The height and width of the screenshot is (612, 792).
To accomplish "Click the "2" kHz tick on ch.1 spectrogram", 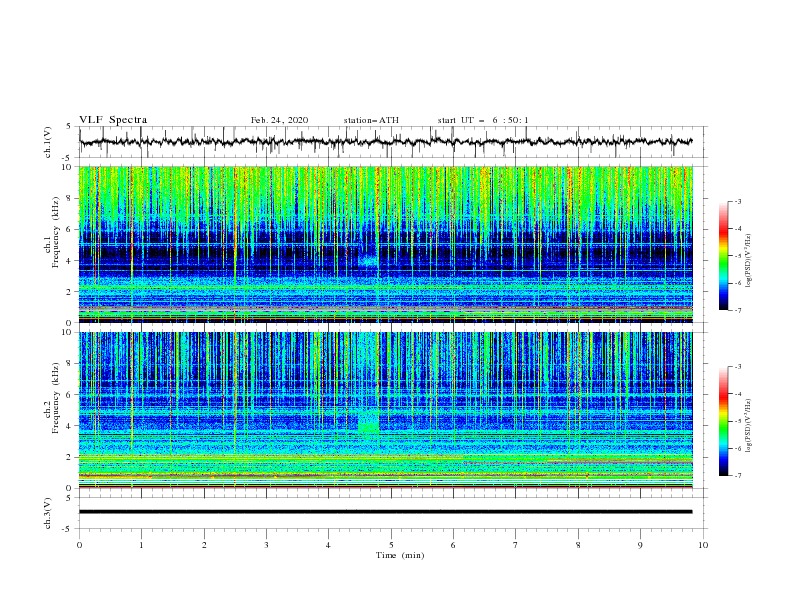I will tap(70, 291).
